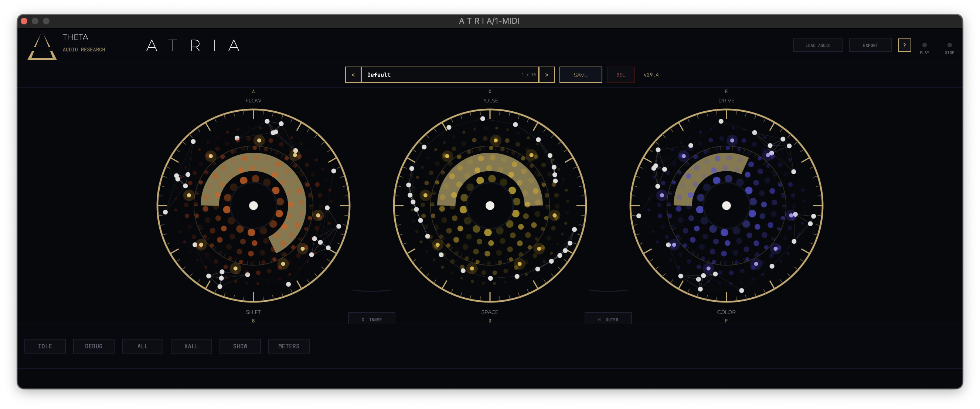Stop playback with the STOP indicator
980x409 pixels.
pos(950,45)
